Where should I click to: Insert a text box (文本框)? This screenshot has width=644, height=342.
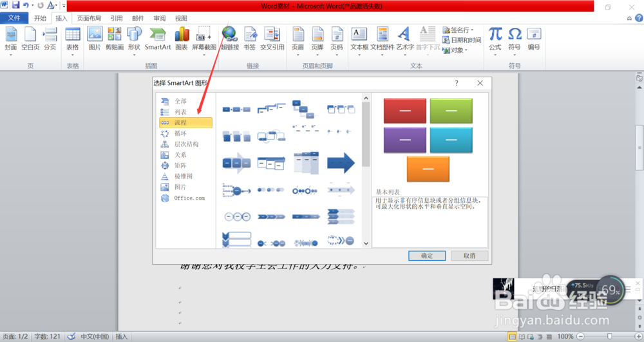pyautogui.click(x=359, y=39)
